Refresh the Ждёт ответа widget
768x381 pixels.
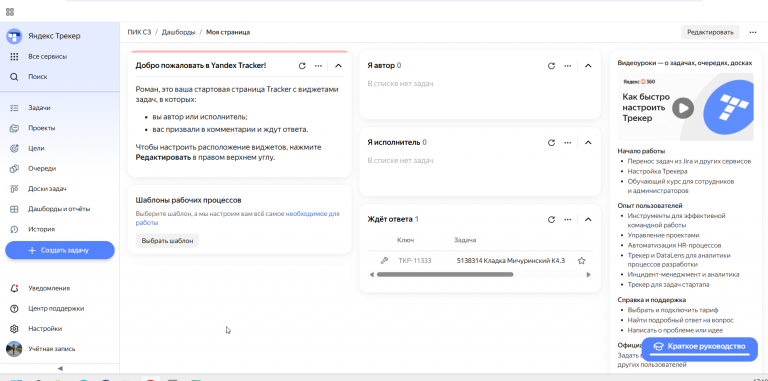[x=552, y=219]
